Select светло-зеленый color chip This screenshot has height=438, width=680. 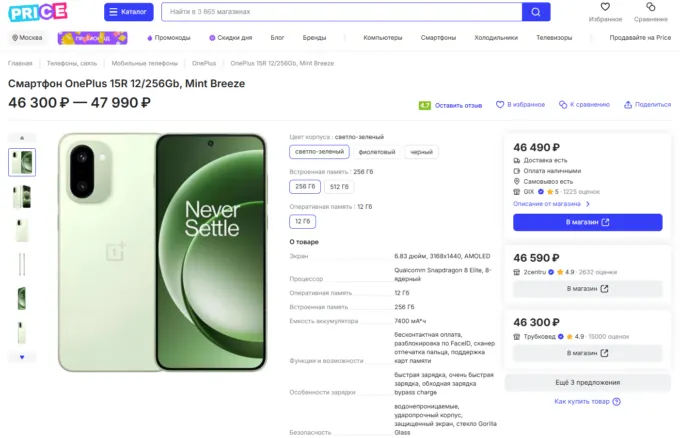319,152
